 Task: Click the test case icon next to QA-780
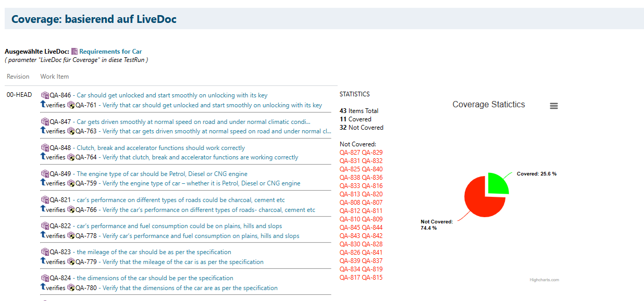(x=71, y=288)
